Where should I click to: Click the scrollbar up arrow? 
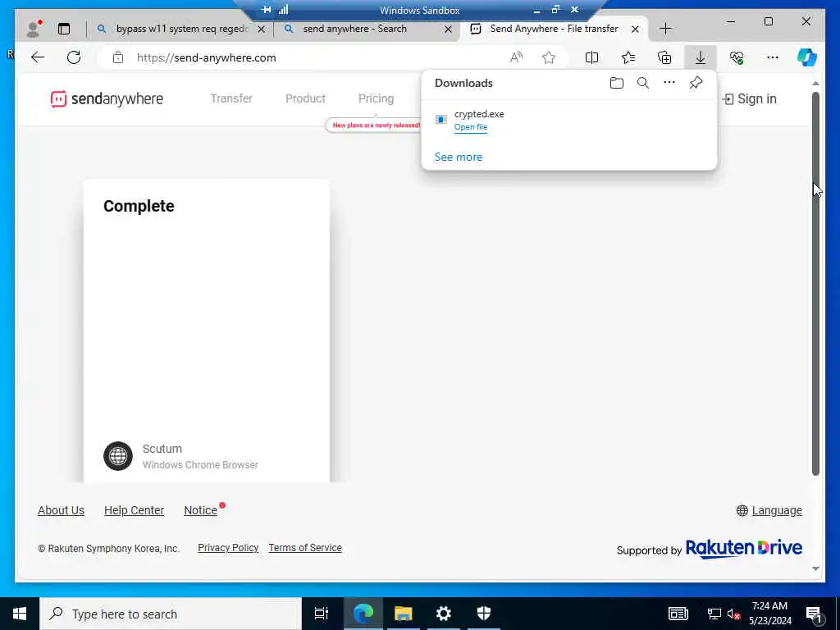815,84
